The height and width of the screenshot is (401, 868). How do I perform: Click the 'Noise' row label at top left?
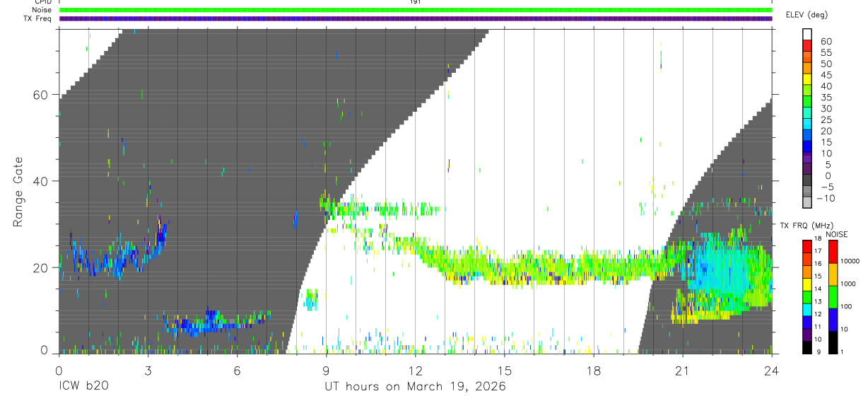(x=43, y=10)
